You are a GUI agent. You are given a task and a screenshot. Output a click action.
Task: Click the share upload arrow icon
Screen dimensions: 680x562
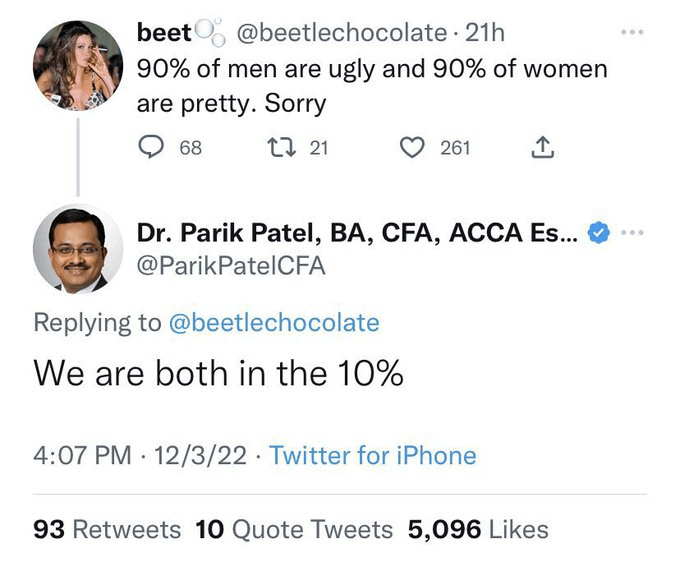pos(541,148)
